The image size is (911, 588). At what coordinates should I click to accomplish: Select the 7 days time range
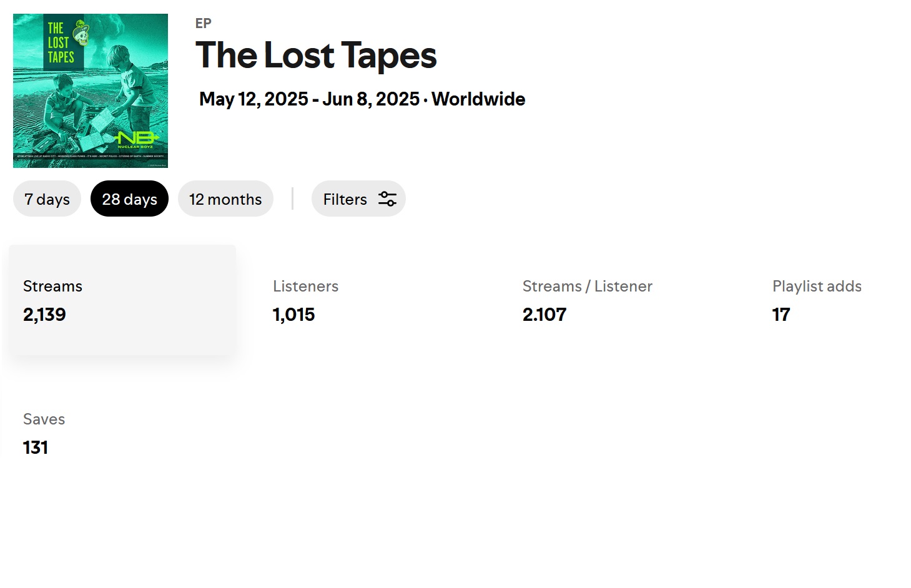[x=47, y=199]
